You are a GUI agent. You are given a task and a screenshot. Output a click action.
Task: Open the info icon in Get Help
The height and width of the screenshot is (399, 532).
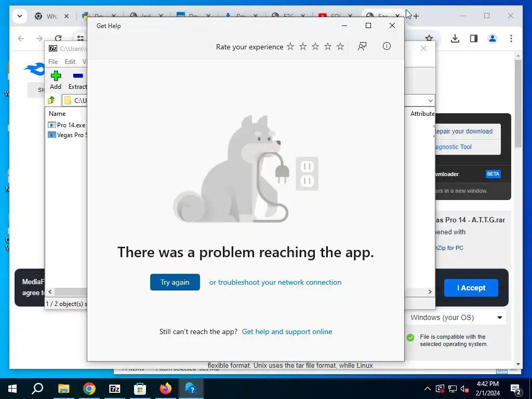387,46
